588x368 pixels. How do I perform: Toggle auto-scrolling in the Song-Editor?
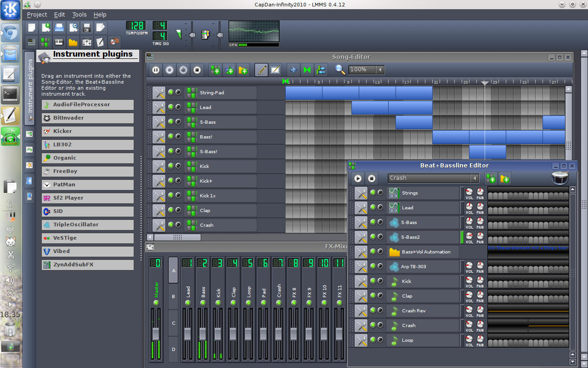(x=294, y=70)
